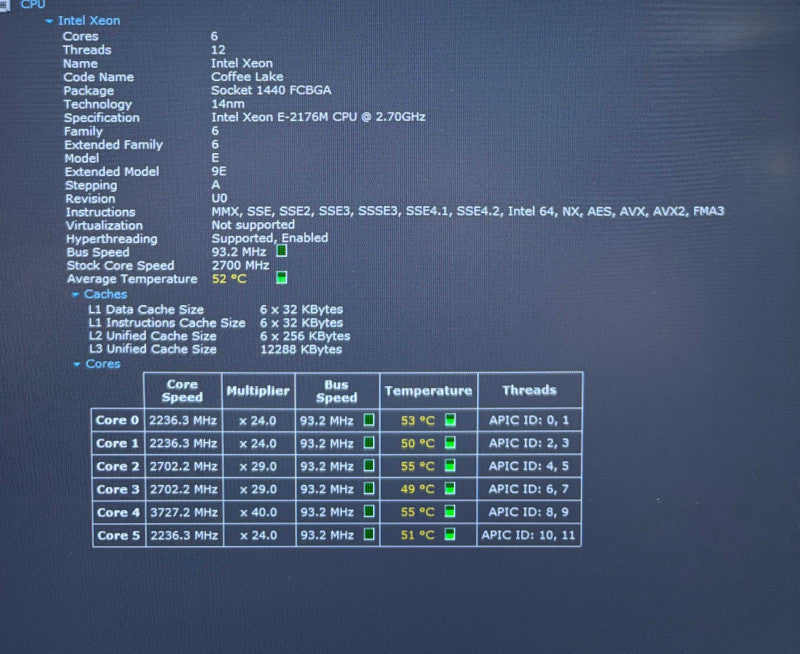Click the Socket 1440 FCBGA package value
This screenshot has width=800, height=654.
coord(271,90)
